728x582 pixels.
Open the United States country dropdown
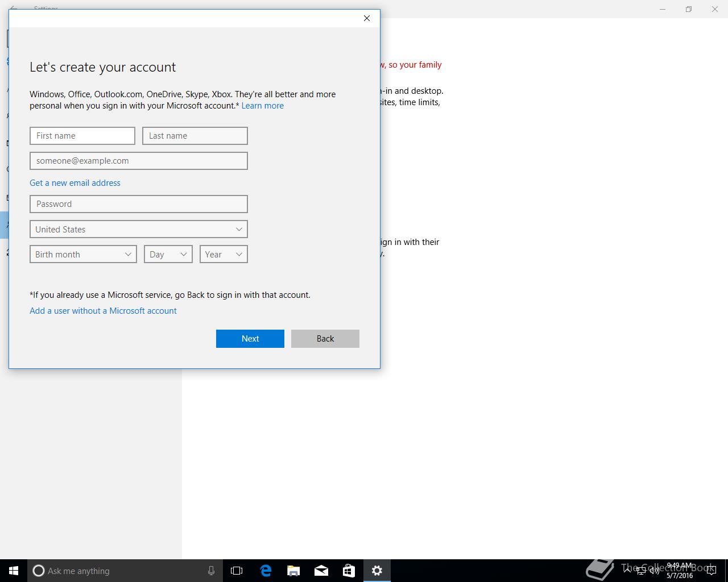coord(139,229)
